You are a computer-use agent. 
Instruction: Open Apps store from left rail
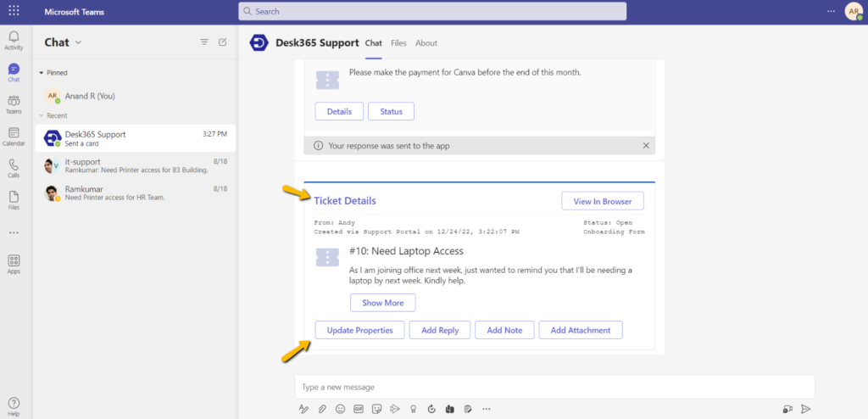point(14,265)
